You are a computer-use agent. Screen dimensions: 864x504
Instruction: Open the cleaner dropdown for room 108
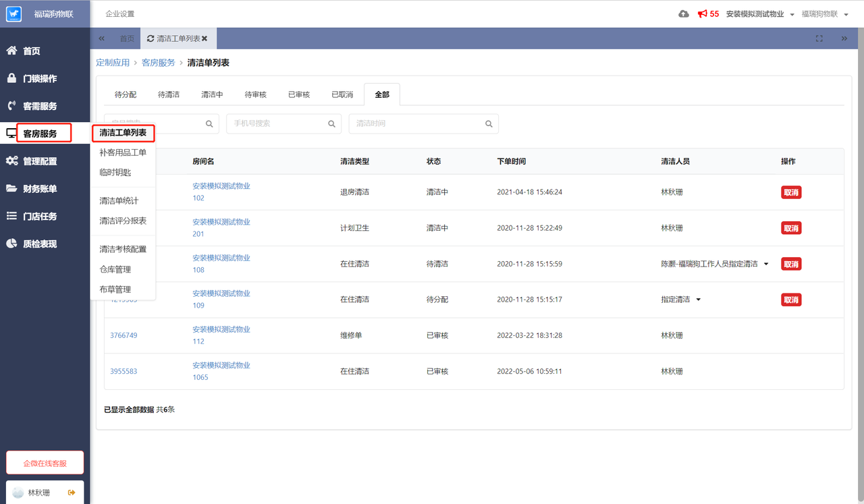coord(766,264)
